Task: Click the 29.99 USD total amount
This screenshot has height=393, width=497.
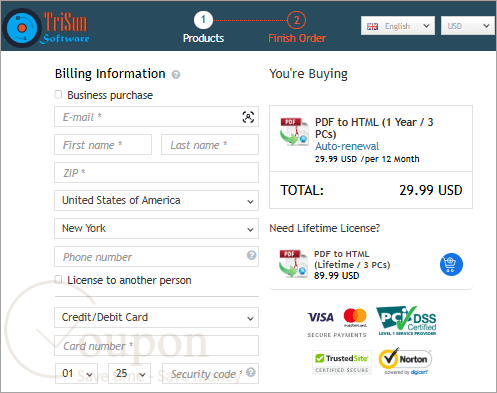Action: pos(431,190)
